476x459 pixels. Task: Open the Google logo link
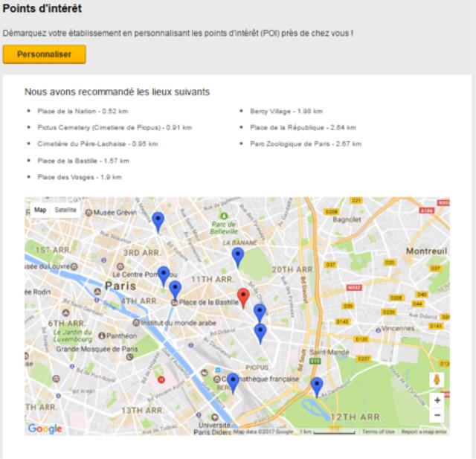[45, 428]
